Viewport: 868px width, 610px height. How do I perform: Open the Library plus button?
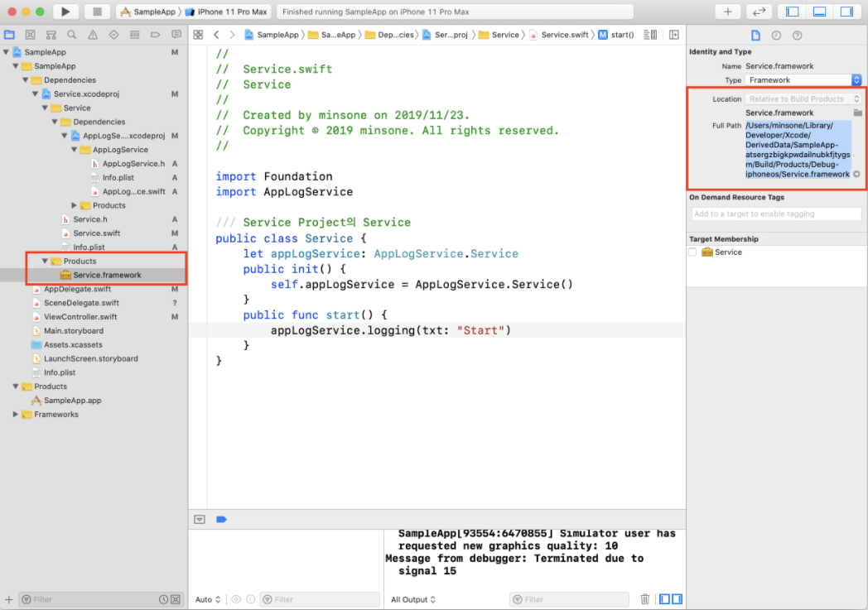(x=727, y=12)
